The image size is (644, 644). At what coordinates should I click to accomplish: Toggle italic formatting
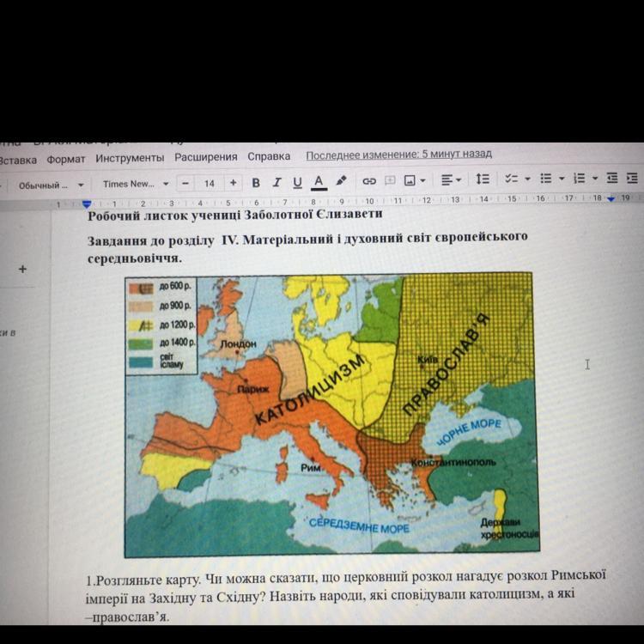tap(276, 182)
